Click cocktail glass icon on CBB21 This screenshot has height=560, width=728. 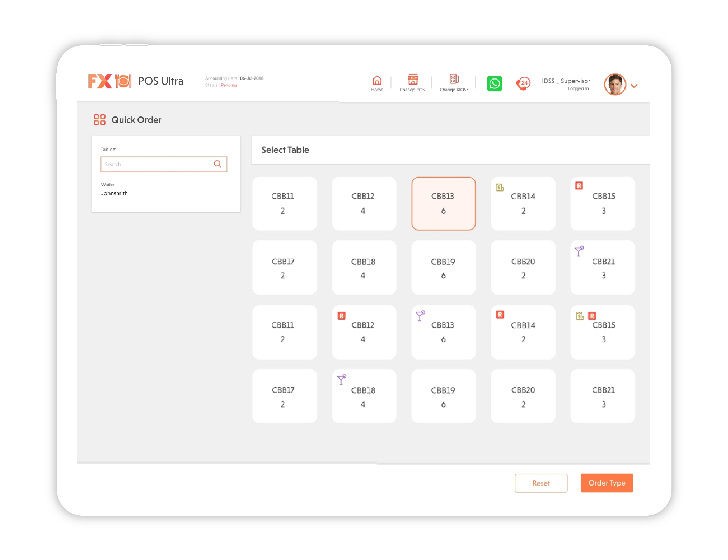pos(579,251)
